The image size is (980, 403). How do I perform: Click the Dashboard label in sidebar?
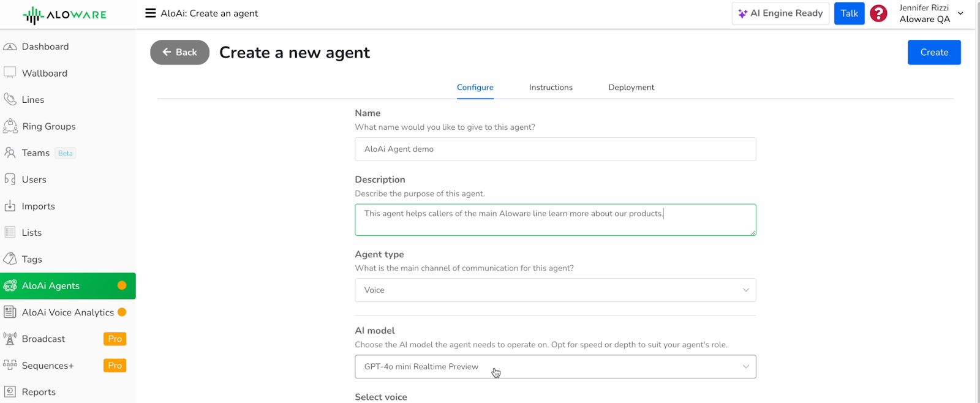click(45, 47)
